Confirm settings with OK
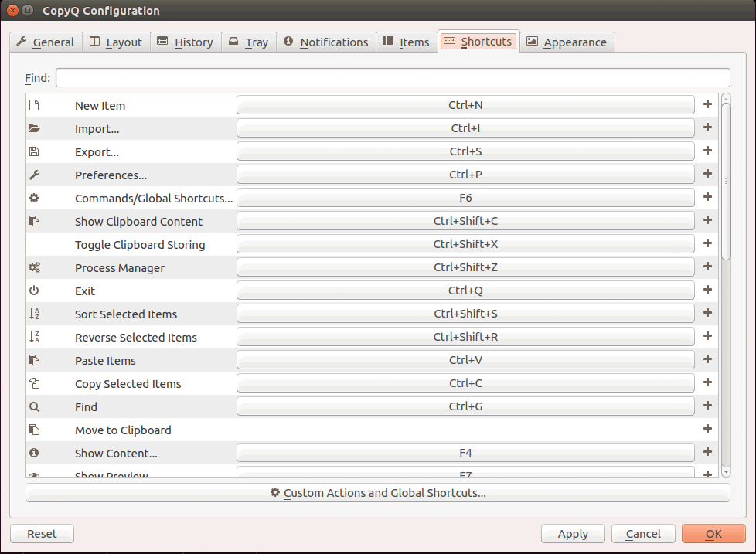Viewport: 756px width, 554px height. 713,534
